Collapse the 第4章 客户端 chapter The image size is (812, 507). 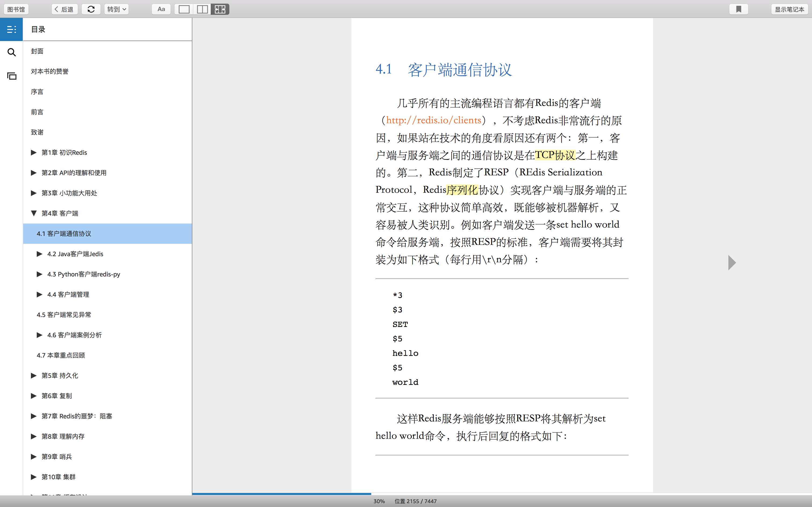[x=34, y=213]
